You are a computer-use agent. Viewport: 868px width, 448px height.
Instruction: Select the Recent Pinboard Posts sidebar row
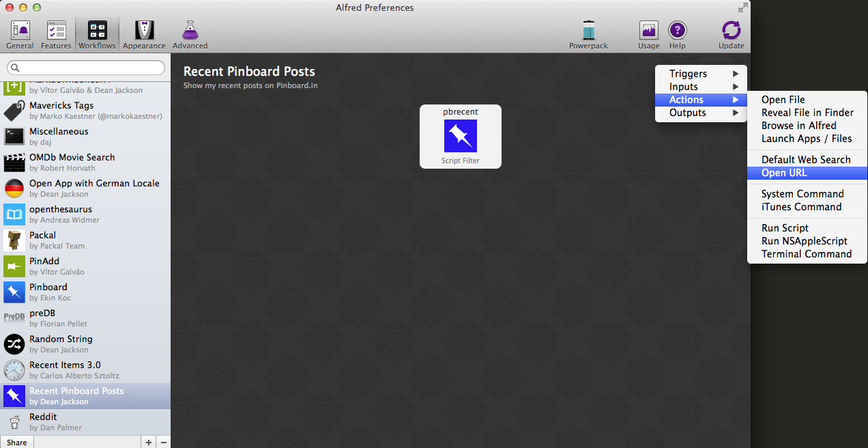click(x=85, y=396)
